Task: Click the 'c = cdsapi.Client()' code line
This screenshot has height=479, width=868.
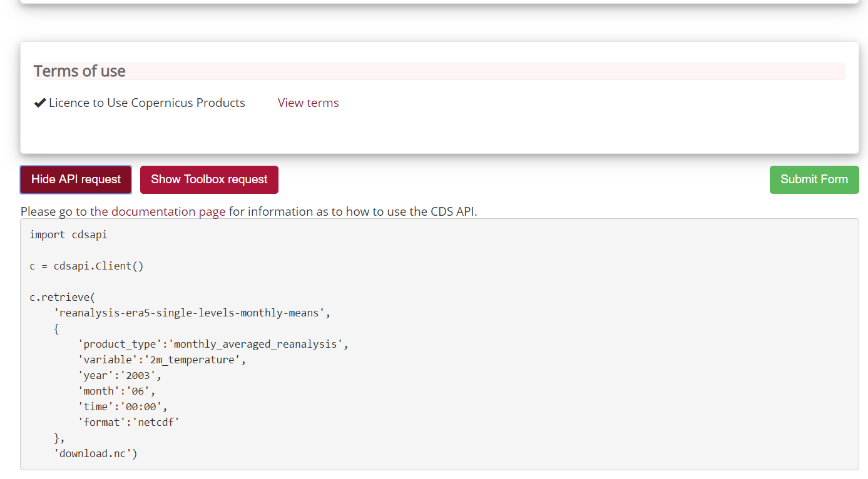Action: (x=86, y=266)
